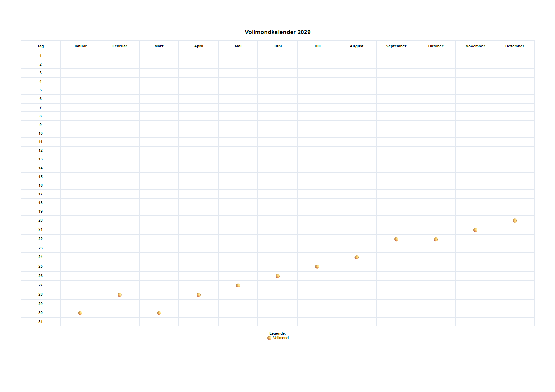Select the day 15 row label
Screen dimensions: 555x392
41,177
